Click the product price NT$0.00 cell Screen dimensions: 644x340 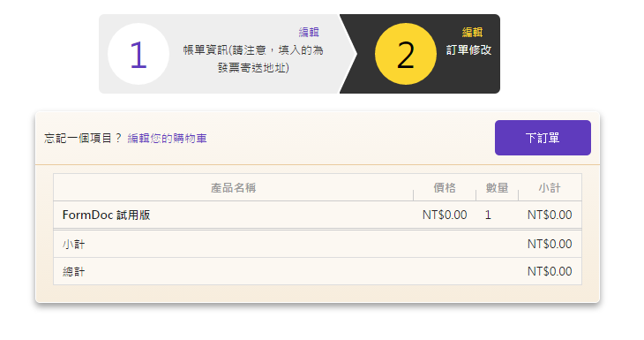445,215
